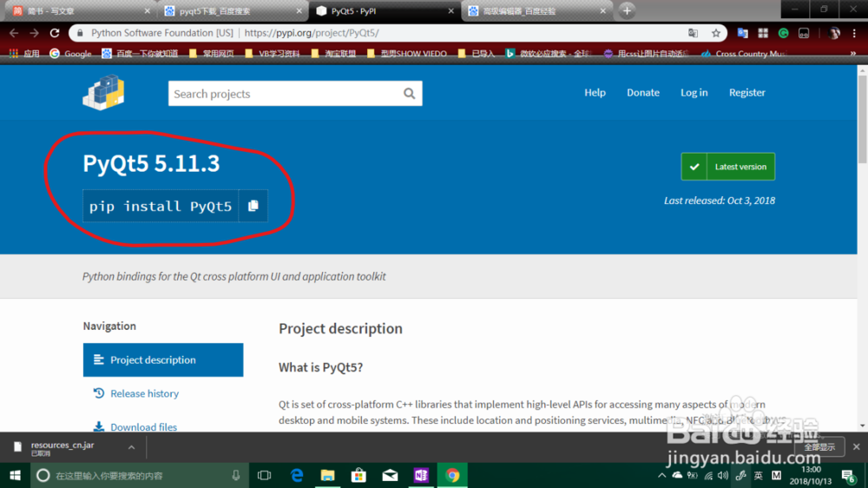
Task: Open the green Grammarly-style extension icon
Action: pyautogui.click(x=783, y=33)
